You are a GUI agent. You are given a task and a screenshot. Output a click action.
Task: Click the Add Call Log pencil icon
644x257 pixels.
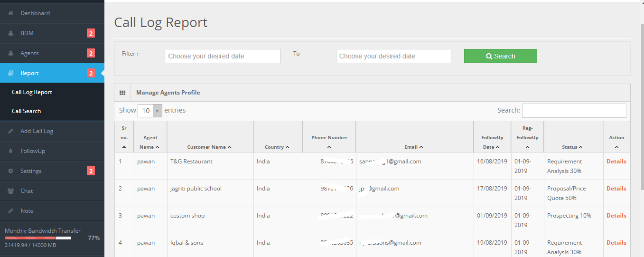10,131
